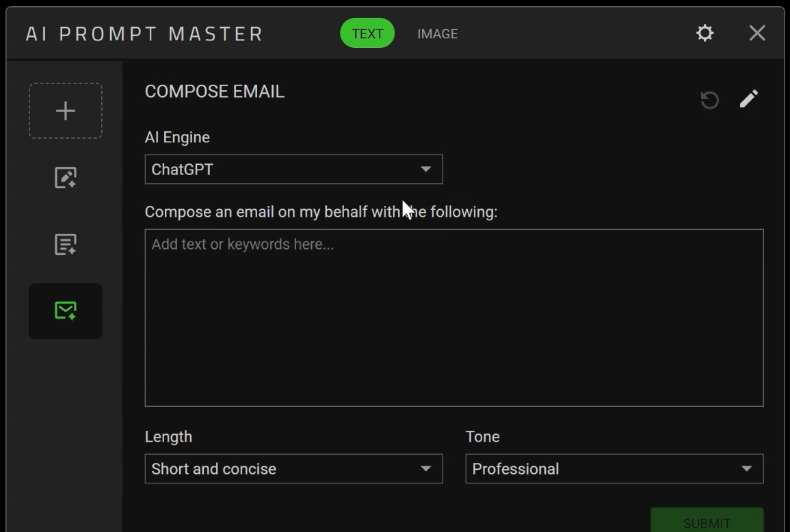Screen dimensions: 790x532
Task: Click inside the email keywords text area
Action: click(453, 318)
